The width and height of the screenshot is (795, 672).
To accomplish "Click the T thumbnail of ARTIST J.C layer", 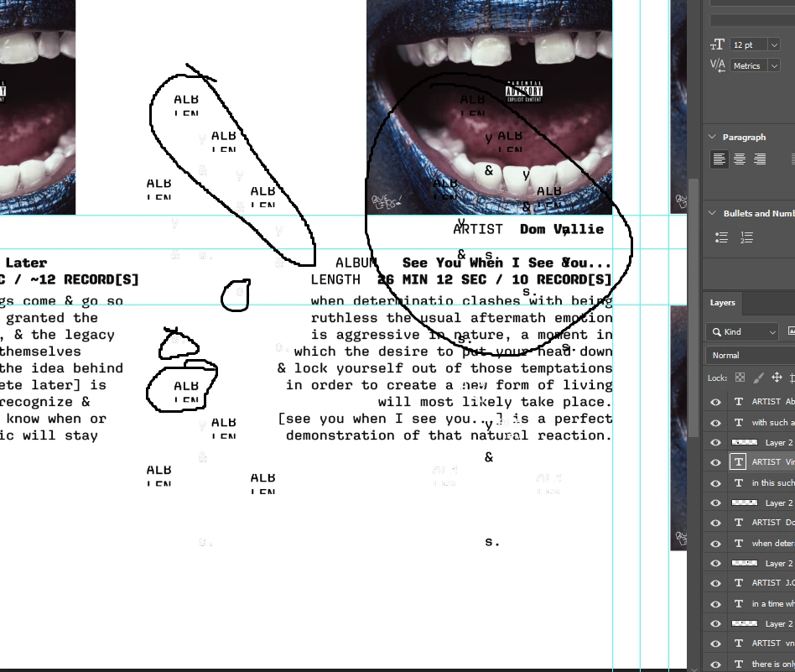I will (x=739, y=583).
